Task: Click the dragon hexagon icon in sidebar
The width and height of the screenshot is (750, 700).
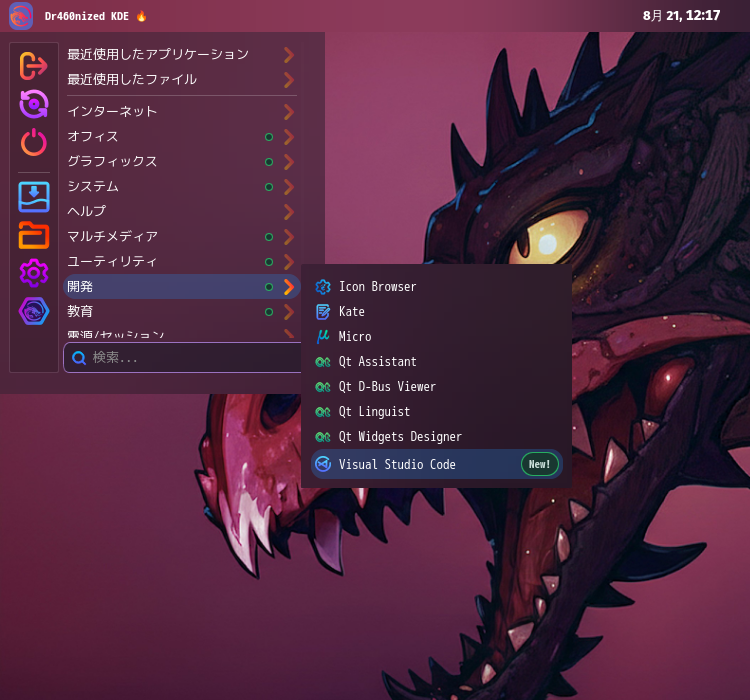Action: [x=33, y=311]
